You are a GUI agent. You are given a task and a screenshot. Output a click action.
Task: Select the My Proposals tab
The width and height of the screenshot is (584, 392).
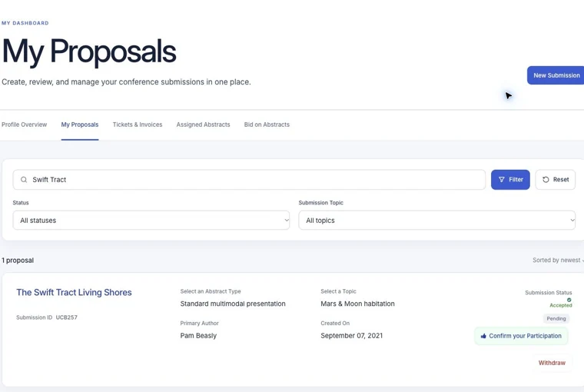tap(80, 125)
